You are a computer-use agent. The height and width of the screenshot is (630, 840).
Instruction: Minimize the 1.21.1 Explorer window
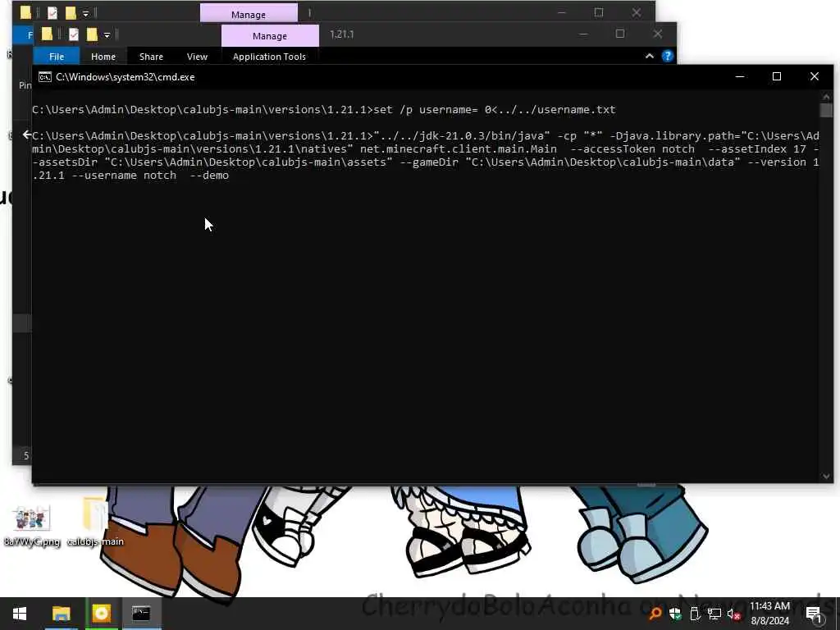(583, 34)
